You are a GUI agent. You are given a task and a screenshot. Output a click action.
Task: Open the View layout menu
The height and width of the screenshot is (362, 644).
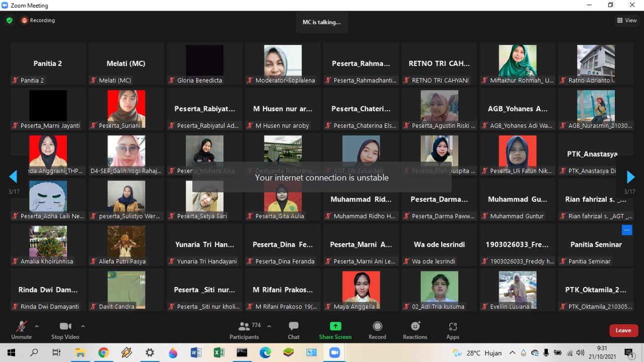pyautogui.click(x=627, y=20)
